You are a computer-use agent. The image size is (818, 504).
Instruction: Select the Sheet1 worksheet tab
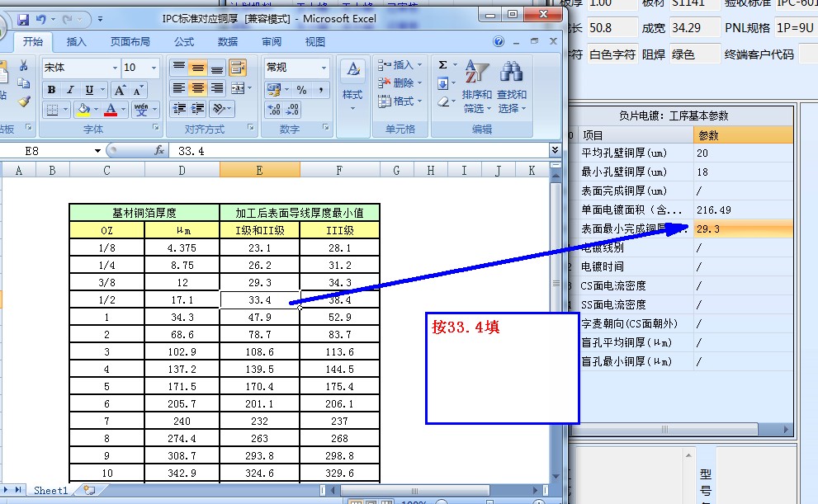click(x=50, y=491)
